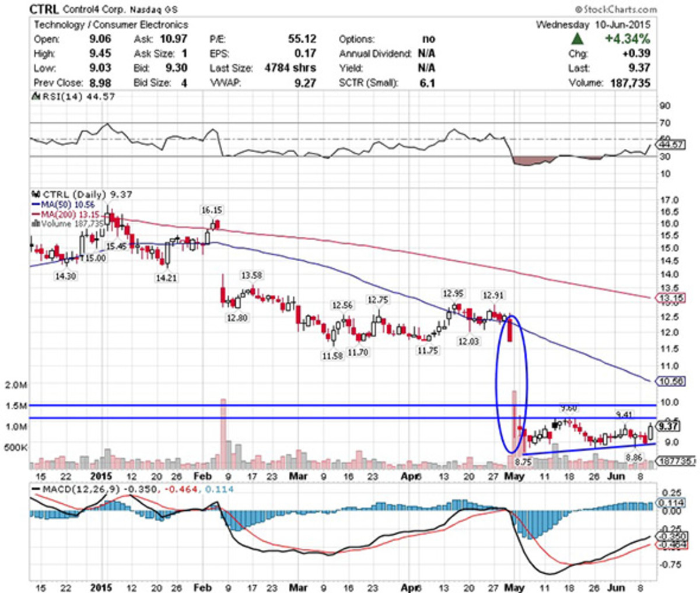Click the '500K' volume axis label
The width and height of the screenshot is (700, 593).
pyautogui.click(x=16, y=448)
